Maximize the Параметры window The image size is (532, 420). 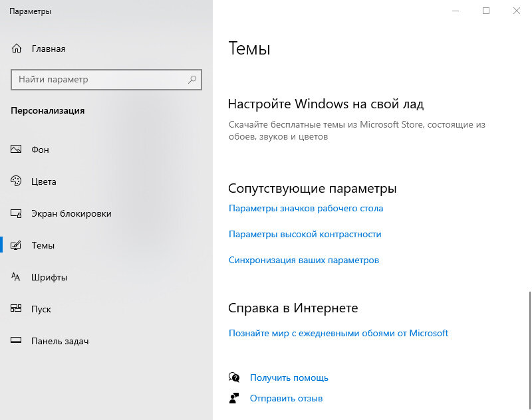[x=486, y=11]
